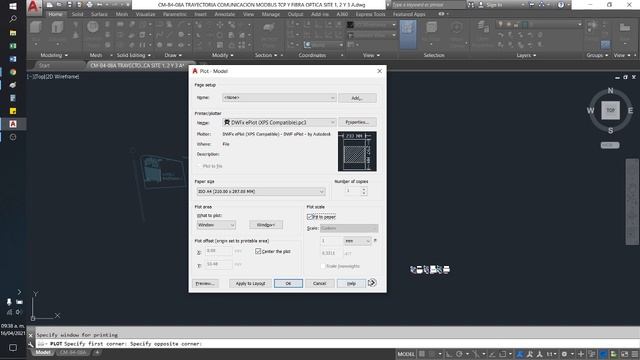The width and height of the screenshot is (640, 360).
Task: Switch to the Solid ribbon tab
Action: (x=77, y=14)
